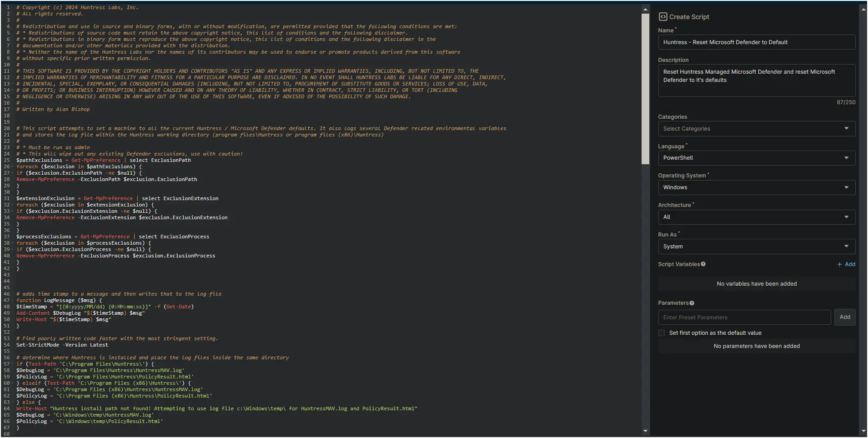Screen dimensions: 868x438
Task: Click the editor scrollbar down arrow
Action: tap(645, 431)
